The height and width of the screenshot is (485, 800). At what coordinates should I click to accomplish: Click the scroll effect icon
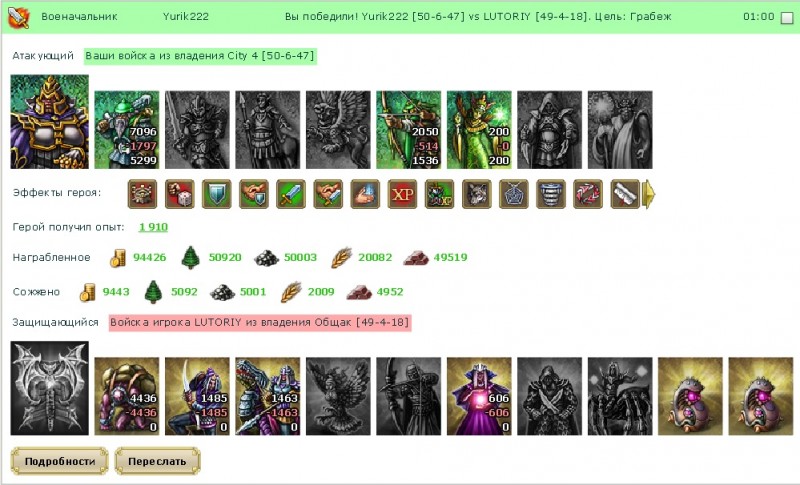pyautogui.click(x=625, y=194)
